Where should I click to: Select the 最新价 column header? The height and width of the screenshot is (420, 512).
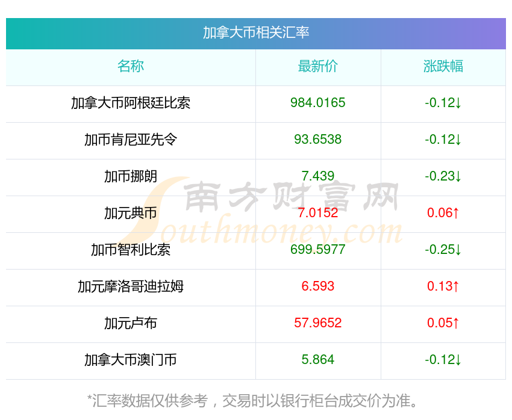317,66
